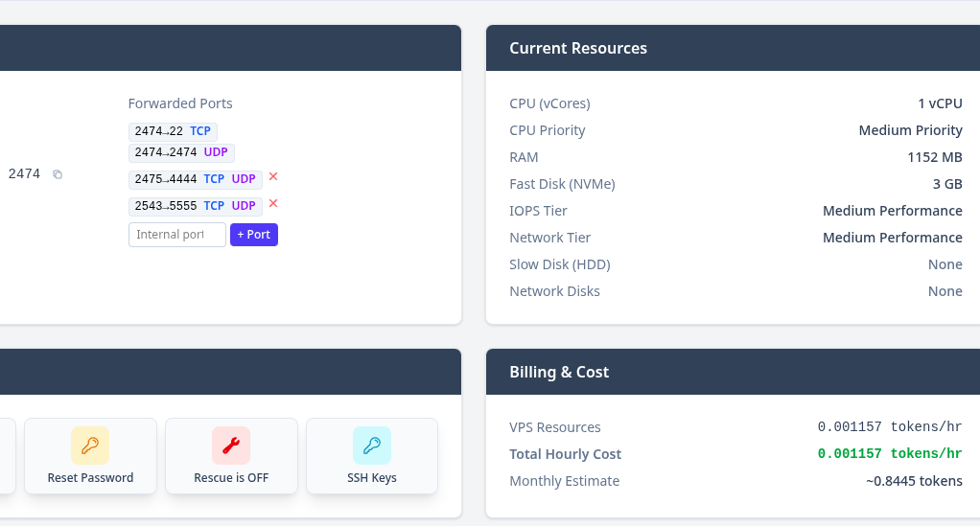
Task: Click the Monthly Estimate tokens value
Action: pyautogui.click(x=913, y=481)
